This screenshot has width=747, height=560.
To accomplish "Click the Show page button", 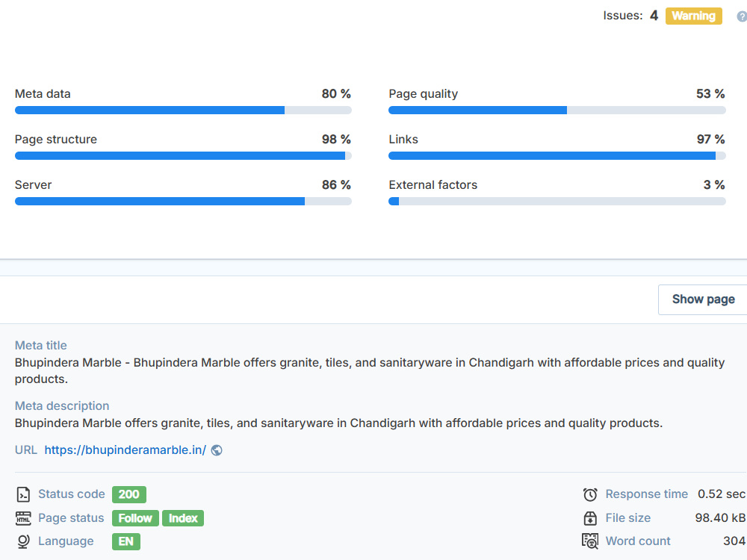I will [x=703, y=299].
